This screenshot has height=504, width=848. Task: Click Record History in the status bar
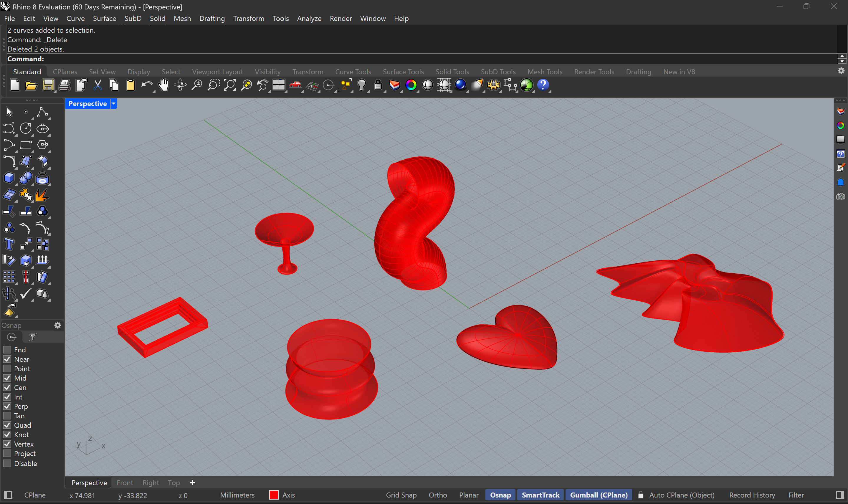click(752, 495)
